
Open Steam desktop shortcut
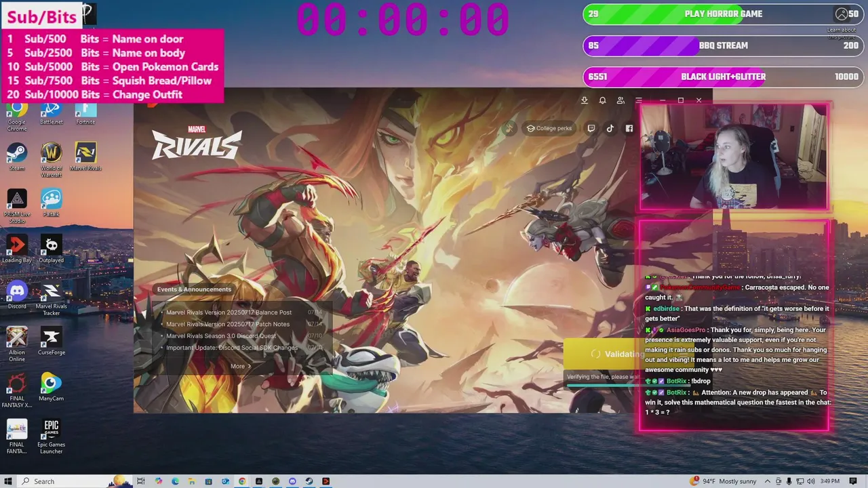(17, 157)
